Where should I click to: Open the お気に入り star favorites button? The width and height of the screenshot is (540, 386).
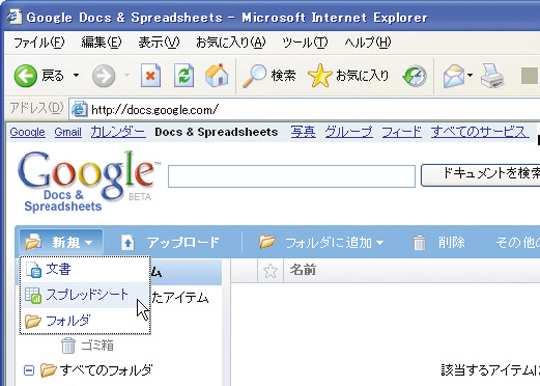point(348,75)
